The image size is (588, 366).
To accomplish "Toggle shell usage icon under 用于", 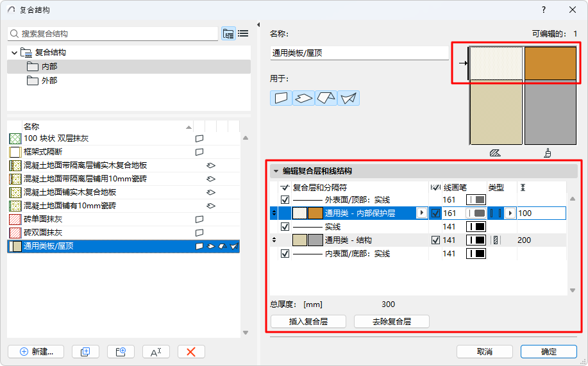I will click(348, 98).
